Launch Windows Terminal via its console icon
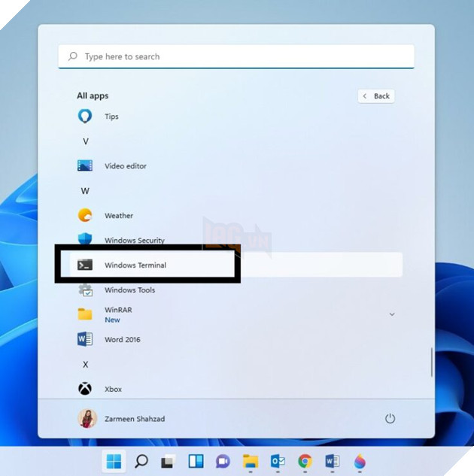This screenshot has height=476, width=474. click(x=85, y=265)
